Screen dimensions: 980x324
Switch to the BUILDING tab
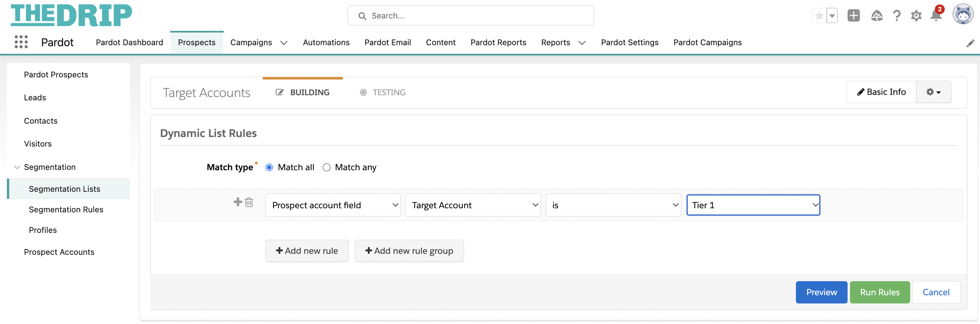303,92
